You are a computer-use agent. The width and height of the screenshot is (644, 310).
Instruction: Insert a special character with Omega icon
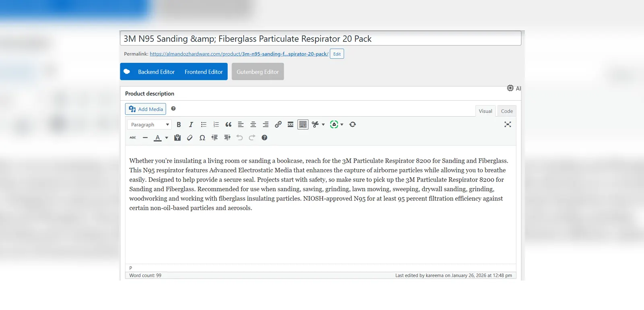202,138
